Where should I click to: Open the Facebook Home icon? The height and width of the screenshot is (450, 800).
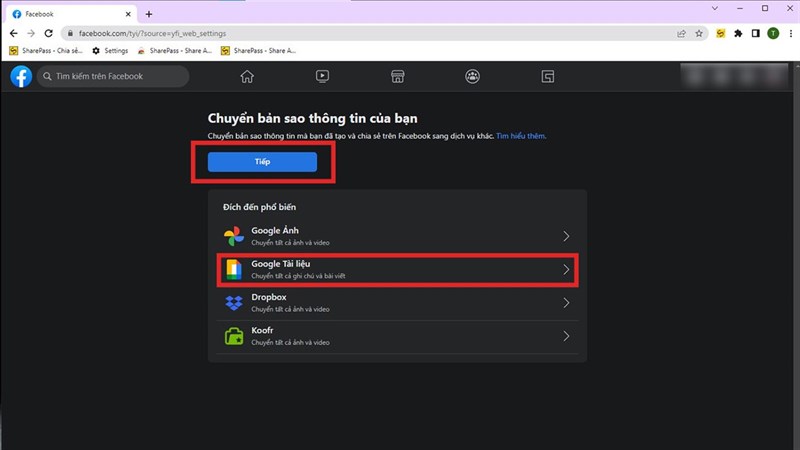click(x=247, y=77)
